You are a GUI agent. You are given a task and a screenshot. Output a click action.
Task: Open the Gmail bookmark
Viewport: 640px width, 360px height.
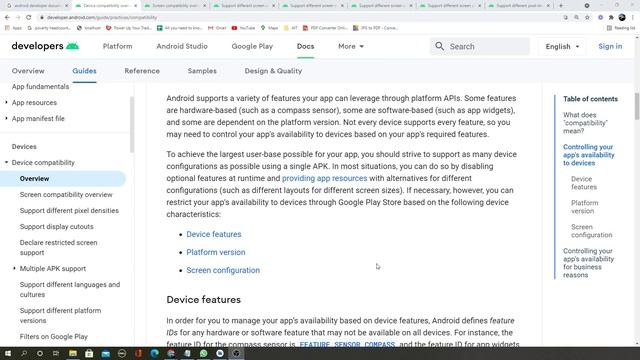click(x=217, y=28)
